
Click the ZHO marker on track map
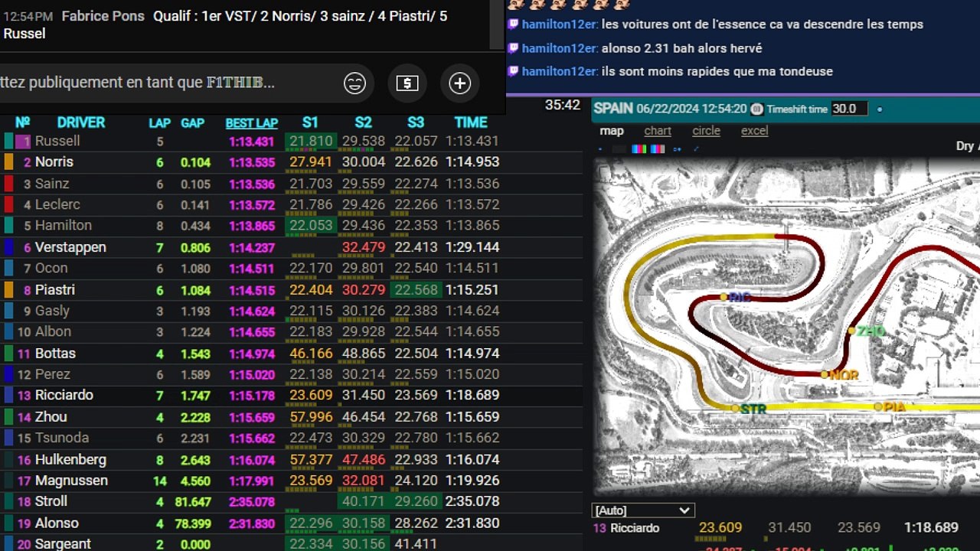(867, 331)
